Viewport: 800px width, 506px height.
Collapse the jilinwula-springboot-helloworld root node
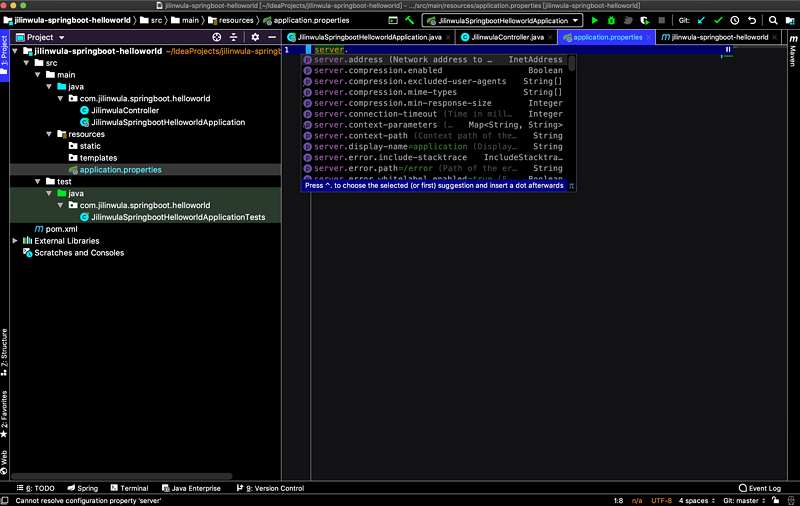15,51
